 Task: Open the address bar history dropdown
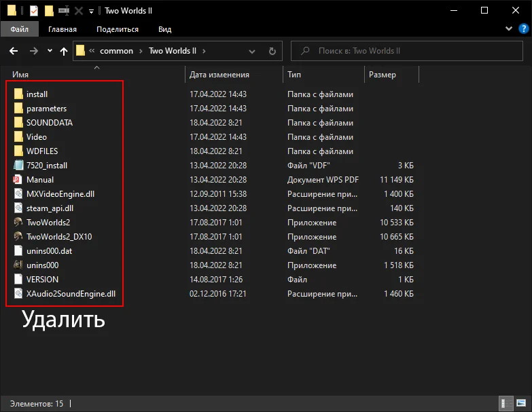click(252, 51)
